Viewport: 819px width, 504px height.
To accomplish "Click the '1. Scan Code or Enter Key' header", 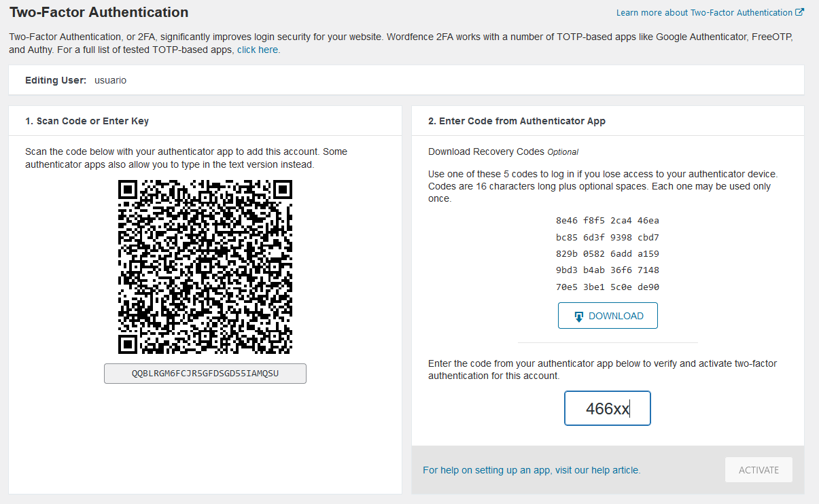I will point(87,121).
